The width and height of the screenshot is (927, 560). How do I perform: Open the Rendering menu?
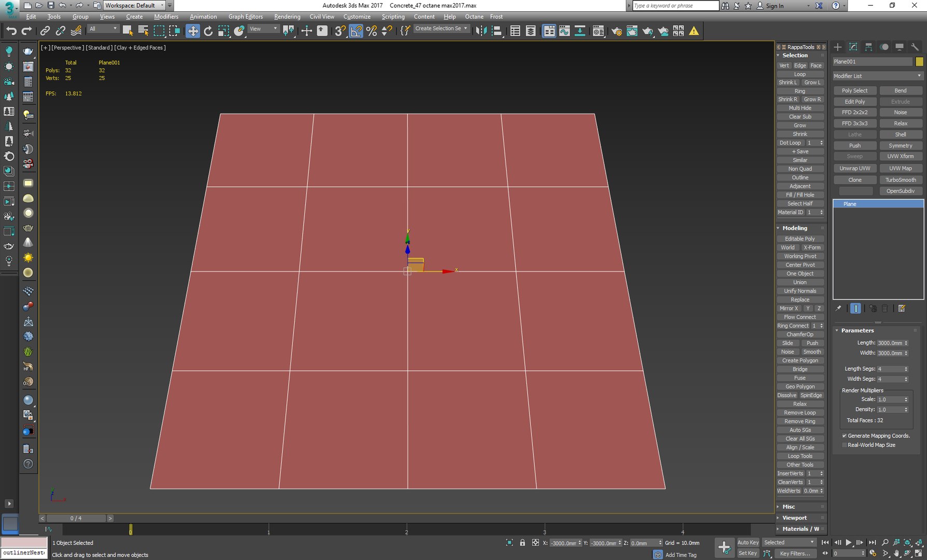pyautogui.click(x=287, y=17)
